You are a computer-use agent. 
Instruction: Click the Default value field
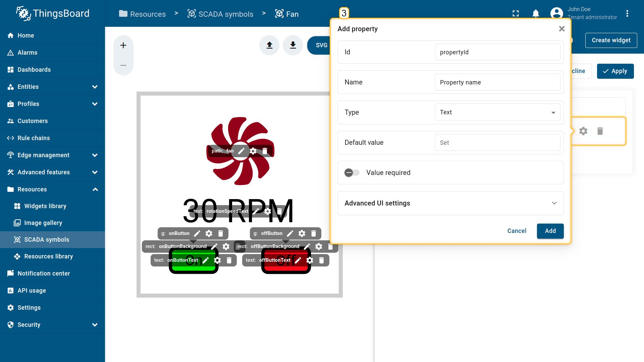tap(497, 143)
